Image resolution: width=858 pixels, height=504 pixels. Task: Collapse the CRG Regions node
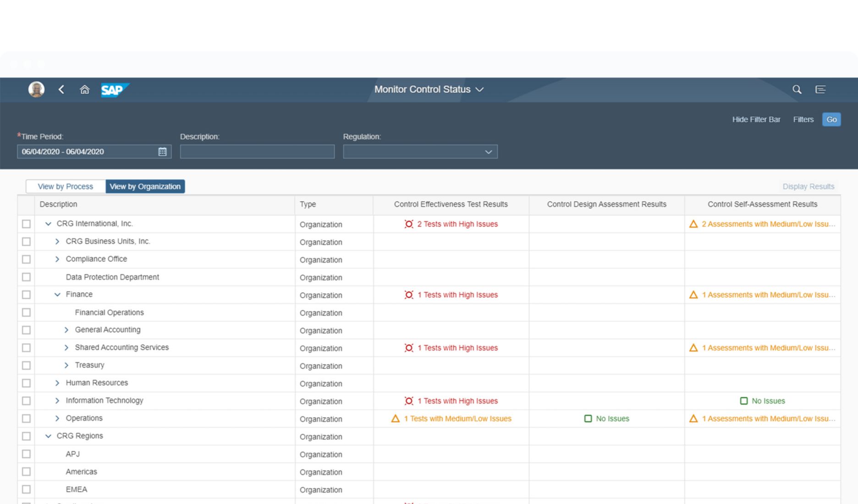pyautogui.click(x=48, y=436)
